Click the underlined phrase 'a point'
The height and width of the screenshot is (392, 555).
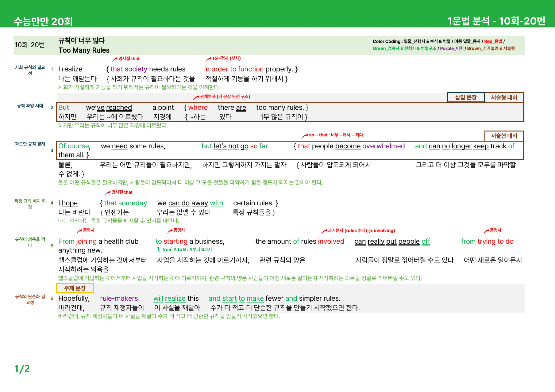pyautogui.click(x=163, y=108)
